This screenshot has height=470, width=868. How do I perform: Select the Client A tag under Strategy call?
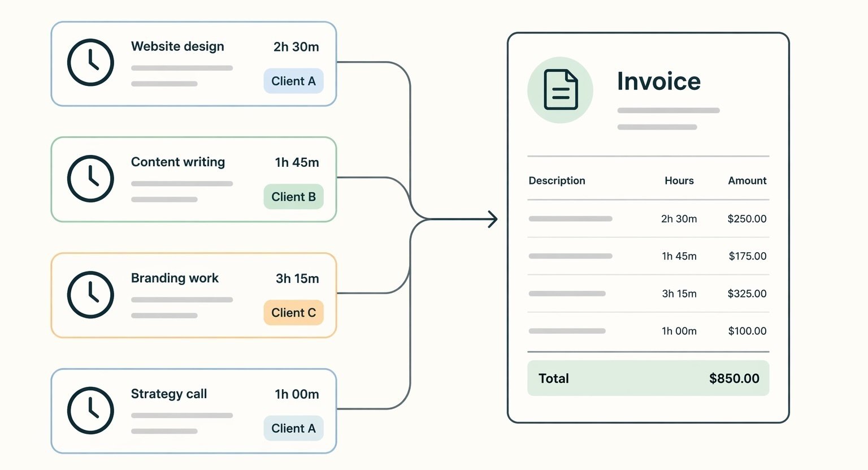pyautogui.click(x=293, y=428)
